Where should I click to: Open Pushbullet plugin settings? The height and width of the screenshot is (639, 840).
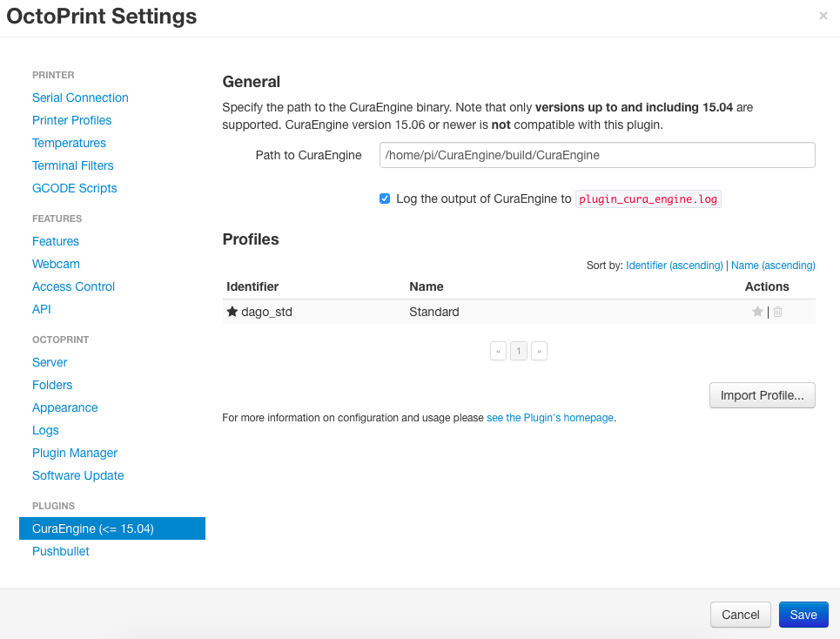(61, 551)
